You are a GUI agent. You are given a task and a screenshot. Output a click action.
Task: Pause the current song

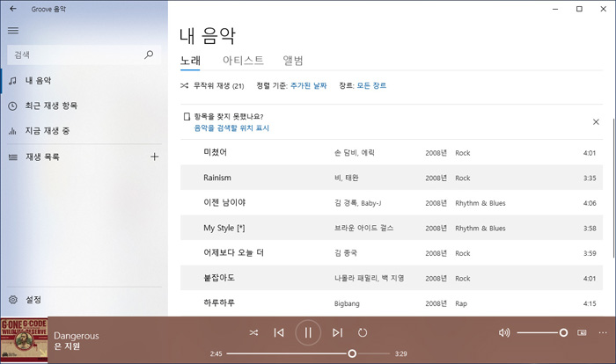308,333
